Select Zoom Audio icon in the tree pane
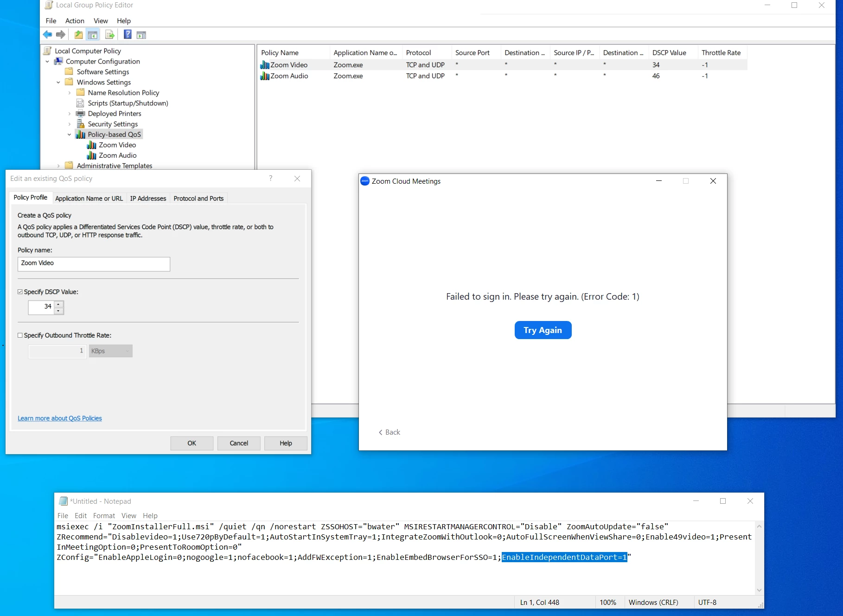 [91, 155]
